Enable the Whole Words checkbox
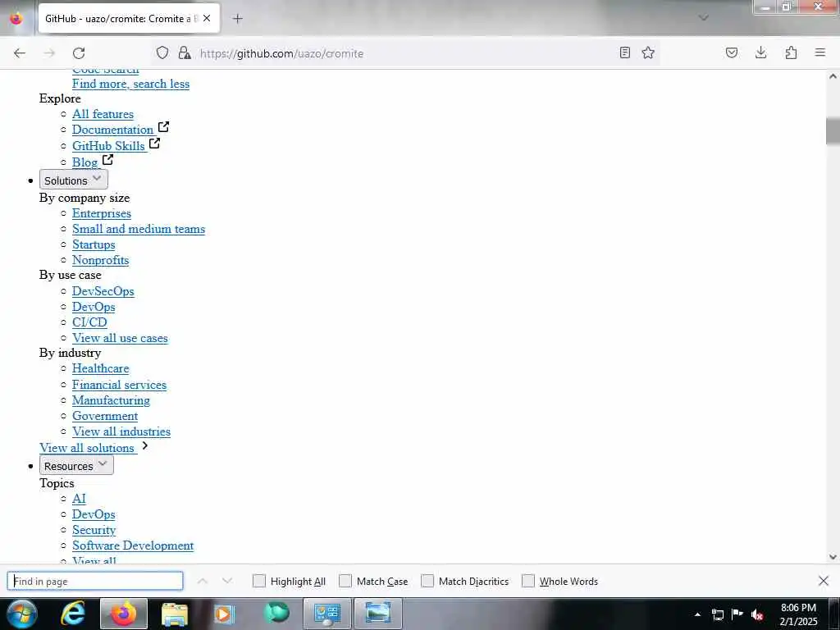 click(x=528, y=581)
